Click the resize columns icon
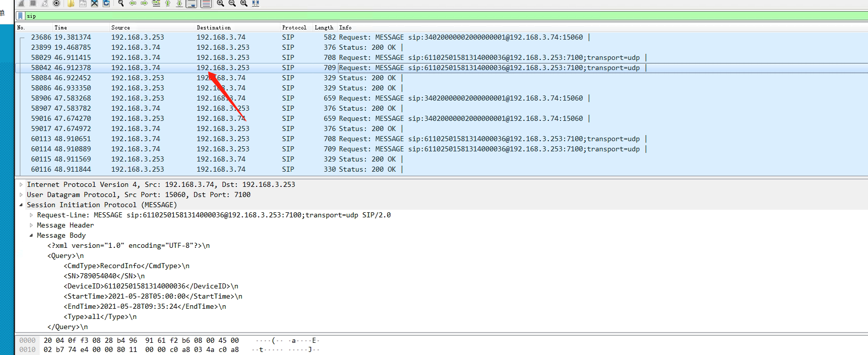 coord(256,3)
